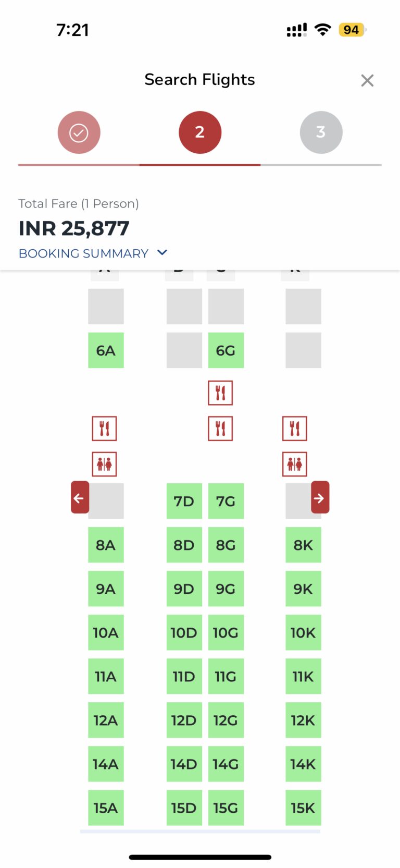This screenshot has width=400, height=868.
Task: Click the left-side meal service icon
Action: pos(104,428)
